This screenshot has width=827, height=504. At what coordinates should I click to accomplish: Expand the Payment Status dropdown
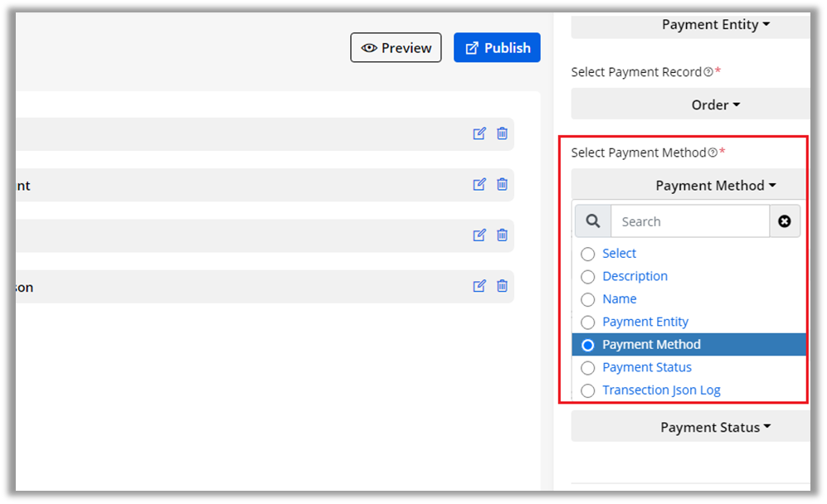tap(715, 428)
